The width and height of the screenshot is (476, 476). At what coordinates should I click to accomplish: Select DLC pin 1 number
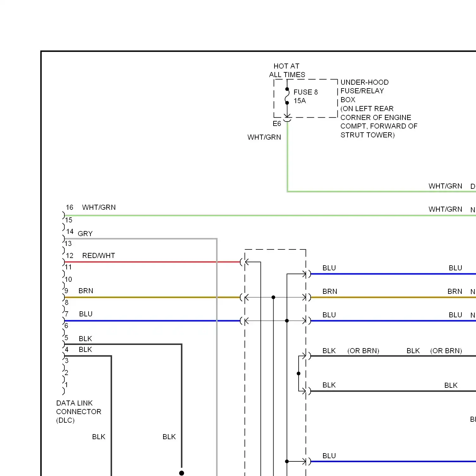click(x=66, y=385)
